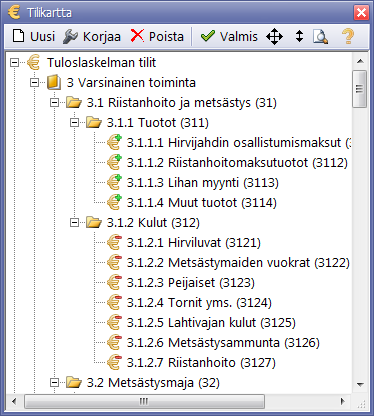The image size is (374, 416).
Task: Click expense euro icon of Peijaiset
Action: [114, 282]
